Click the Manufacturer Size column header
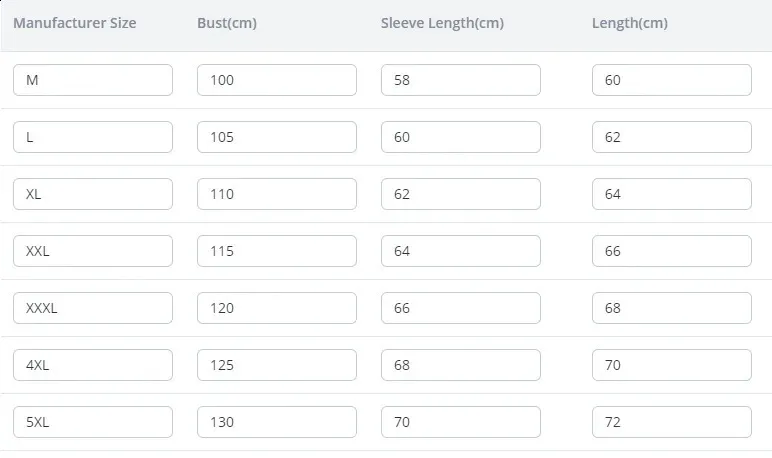The width and height of the screenshot is (772, 458). coord(75,23)
